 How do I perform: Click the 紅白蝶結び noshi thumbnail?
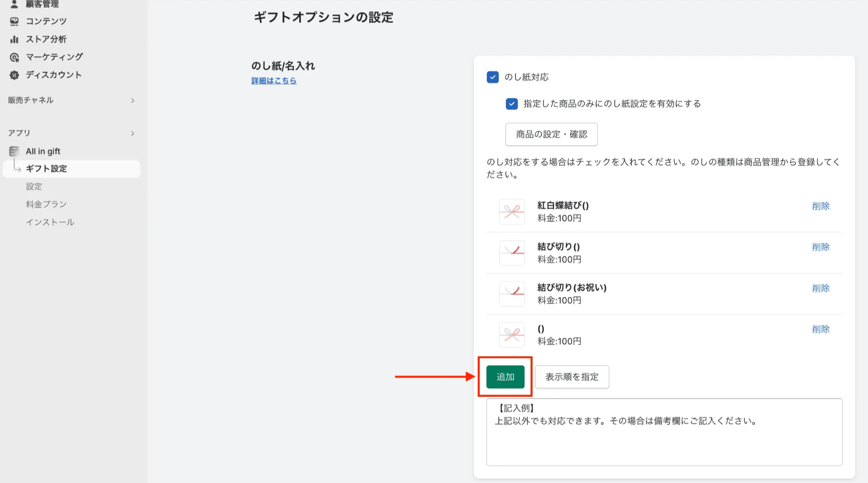[512, 211]
